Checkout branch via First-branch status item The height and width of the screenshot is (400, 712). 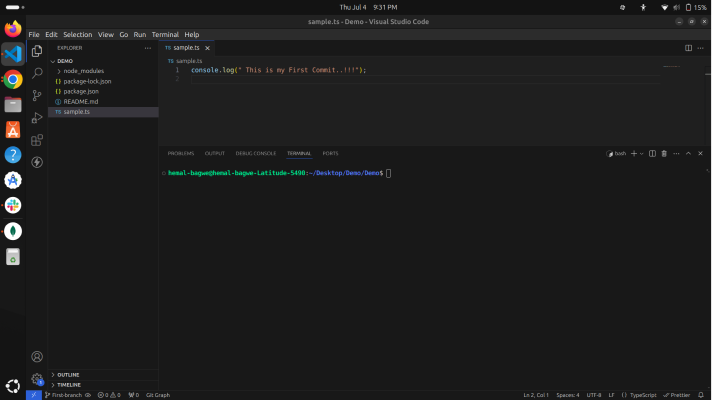(x=64, y=395)
